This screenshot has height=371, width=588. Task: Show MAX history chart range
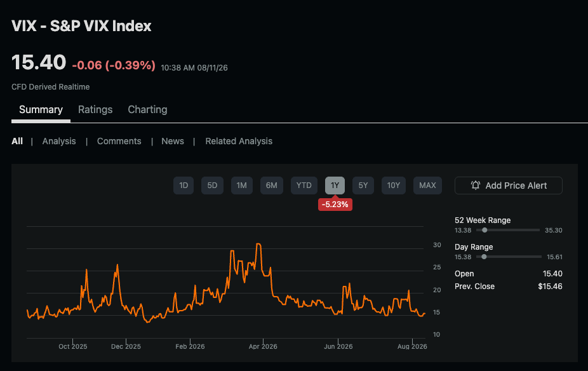click(427, 185)
